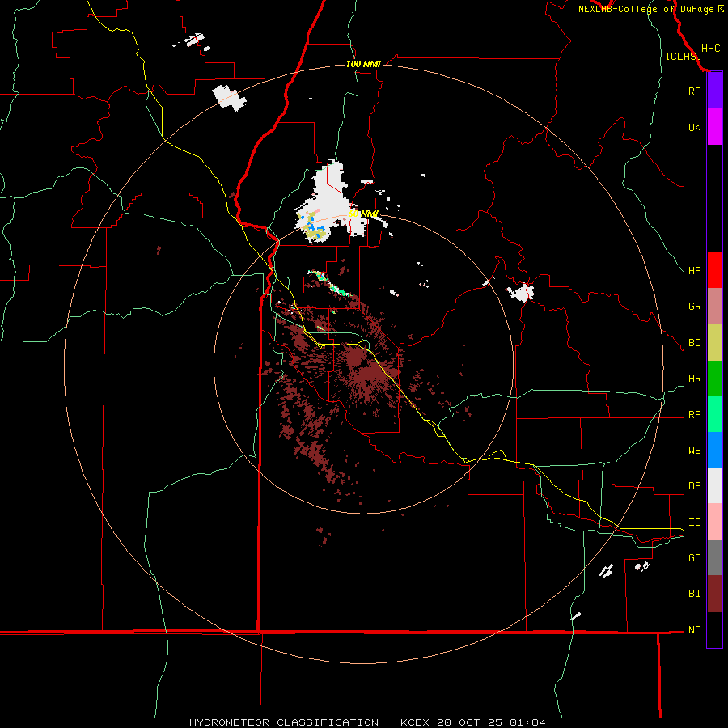Select the BD big drops swatch
Viewport: 728px width, 728px height.
coord(714,343)
